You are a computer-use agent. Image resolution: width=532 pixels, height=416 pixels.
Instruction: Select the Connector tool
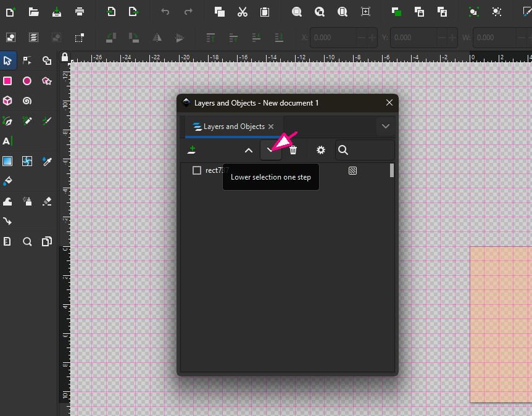click(x=7, y=222)
